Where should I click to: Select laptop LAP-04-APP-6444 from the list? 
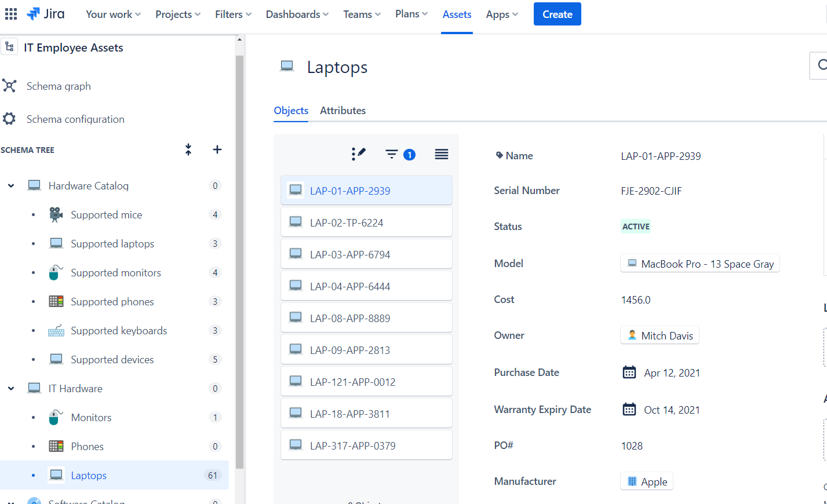click(366, 285)
